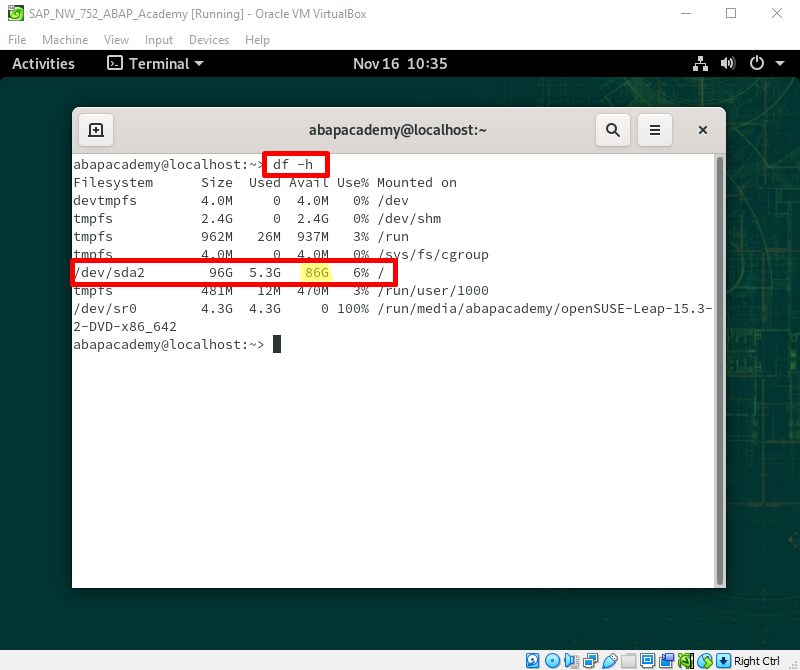Open the terminal hamburger menu
Viewport: 800px width, 670px height.
655,130
